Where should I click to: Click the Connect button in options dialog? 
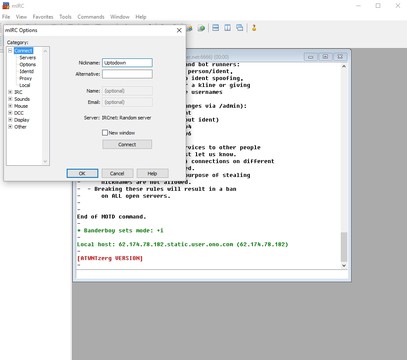point(127,144)
